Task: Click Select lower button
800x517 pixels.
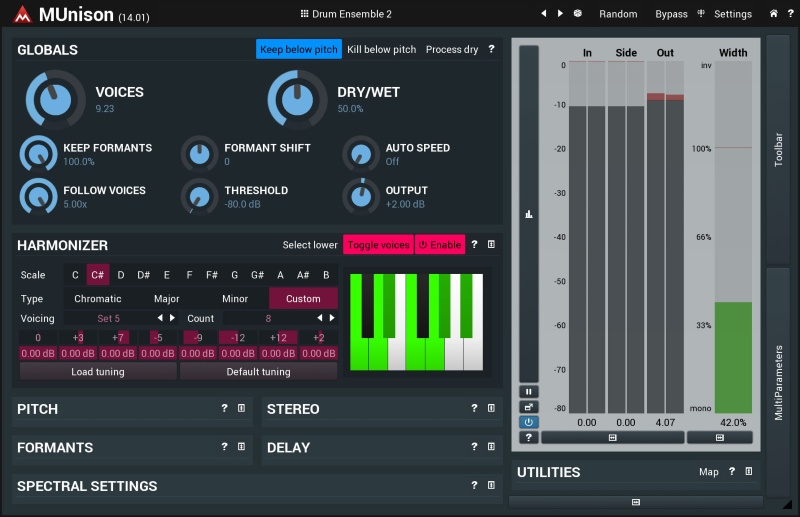Action: click(x=310, y=244)
